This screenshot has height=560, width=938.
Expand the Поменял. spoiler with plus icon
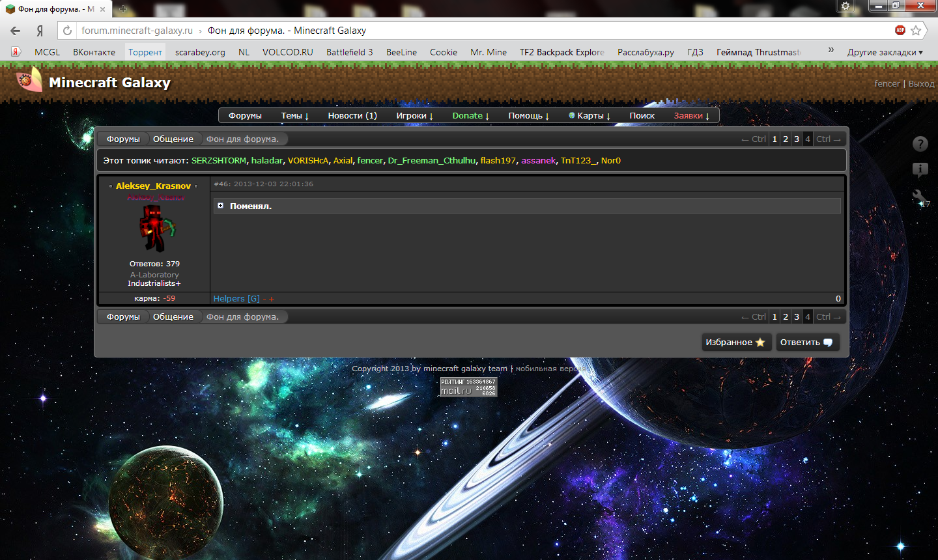(x=220, y=206)
